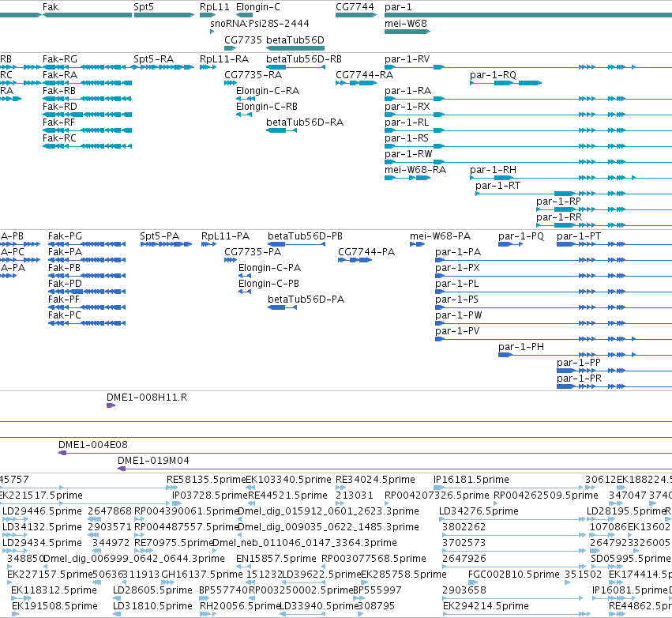The width and height of the screenshot is (672, 618).
Task: Select the betaTub56D-PB protein feature
Action: [x=297, y=244]
